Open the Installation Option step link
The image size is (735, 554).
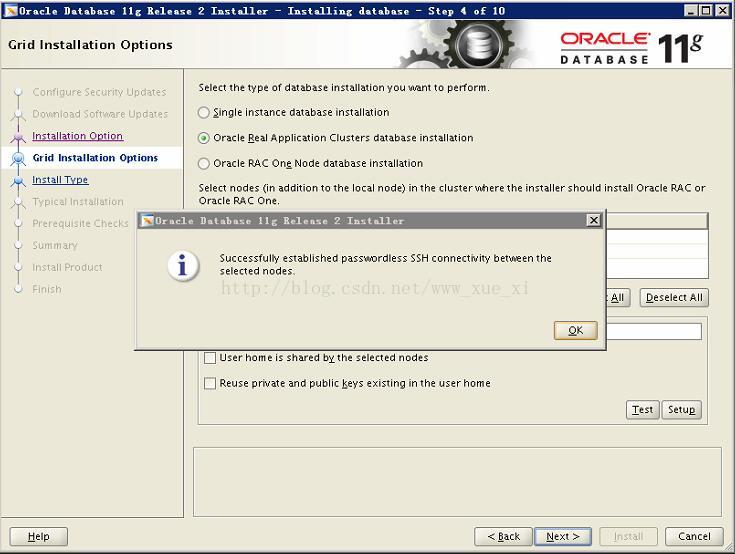coord(77,136)
